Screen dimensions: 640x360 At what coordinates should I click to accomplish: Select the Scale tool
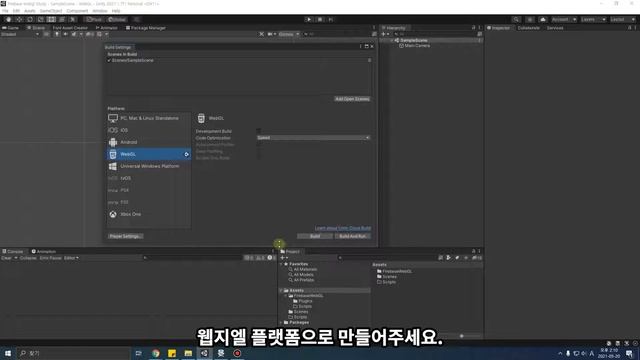point(40,20)
